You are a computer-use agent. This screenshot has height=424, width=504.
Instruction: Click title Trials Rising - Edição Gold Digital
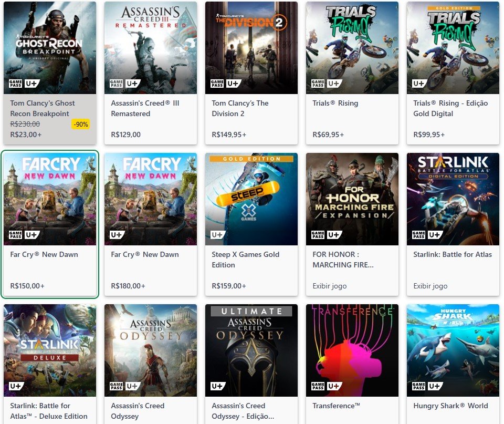[x=450, y=108]
